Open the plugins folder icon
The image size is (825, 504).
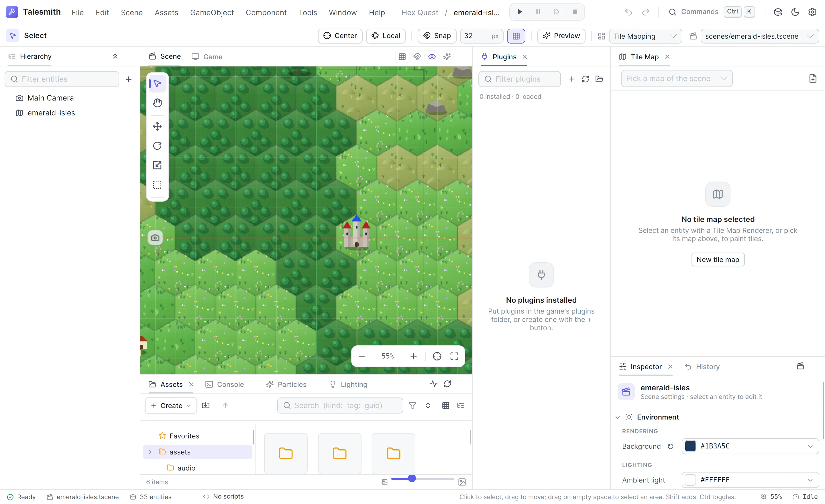pos(599,79)
